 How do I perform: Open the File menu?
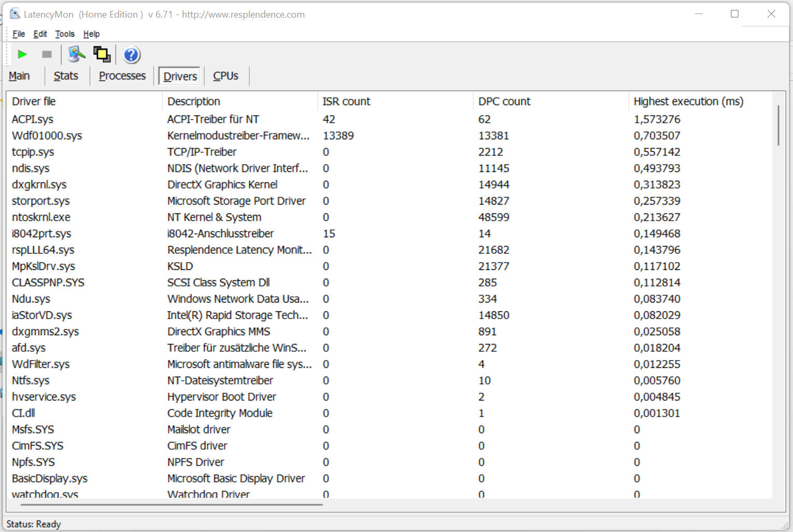click(19, 34)
